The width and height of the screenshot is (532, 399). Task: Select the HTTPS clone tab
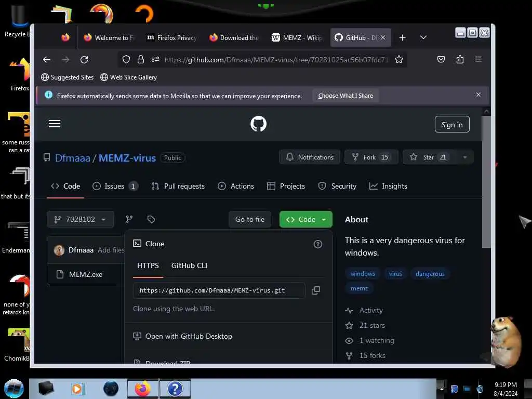148,265
